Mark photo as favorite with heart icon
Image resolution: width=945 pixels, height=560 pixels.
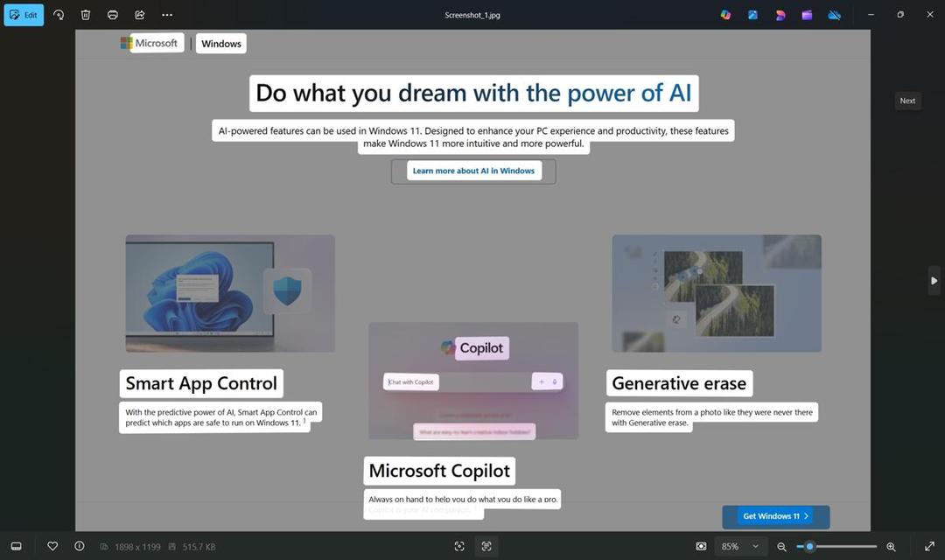(52, 546)
